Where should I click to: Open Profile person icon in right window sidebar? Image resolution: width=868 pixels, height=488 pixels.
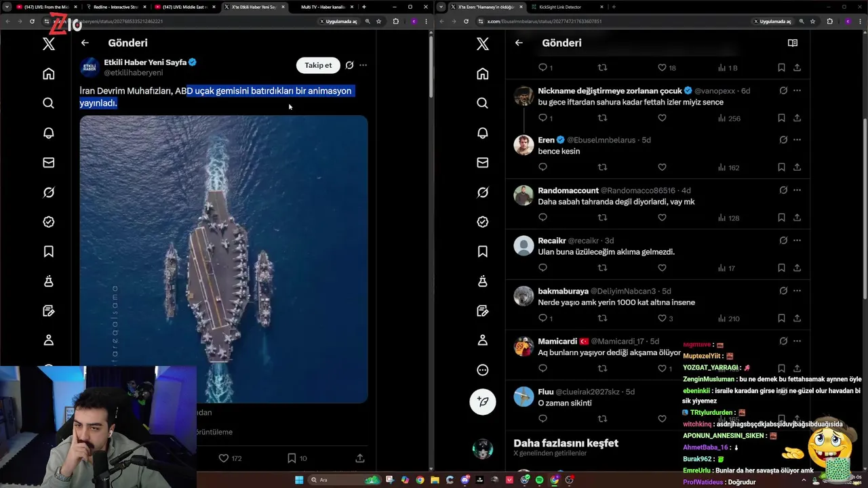tap(482, 340)
